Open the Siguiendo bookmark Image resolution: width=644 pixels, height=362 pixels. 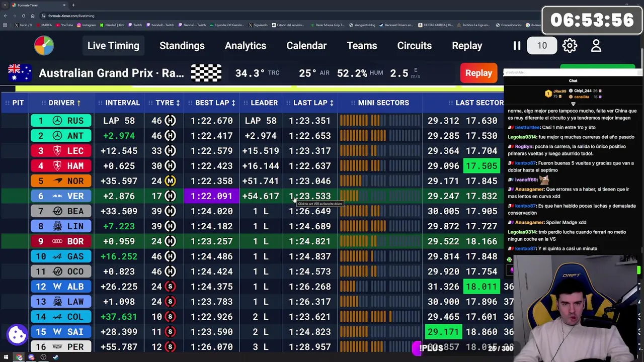tap(258, 25)
